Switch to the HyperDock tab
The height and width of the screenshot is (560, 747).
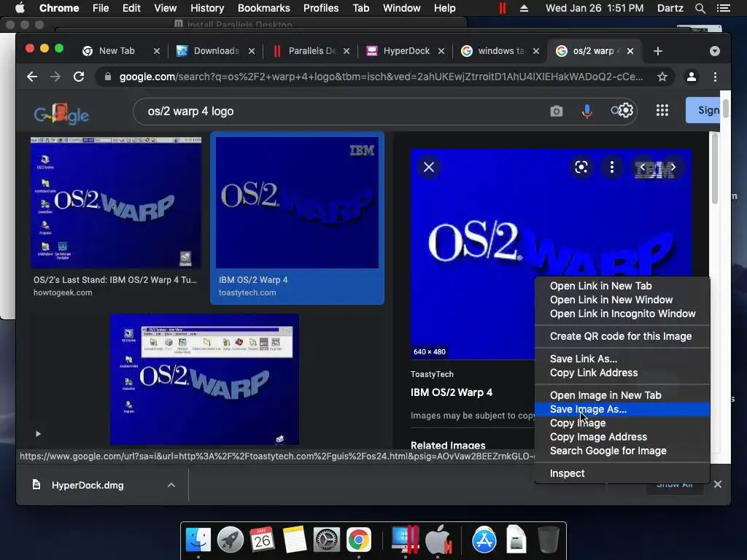point(406,51)
